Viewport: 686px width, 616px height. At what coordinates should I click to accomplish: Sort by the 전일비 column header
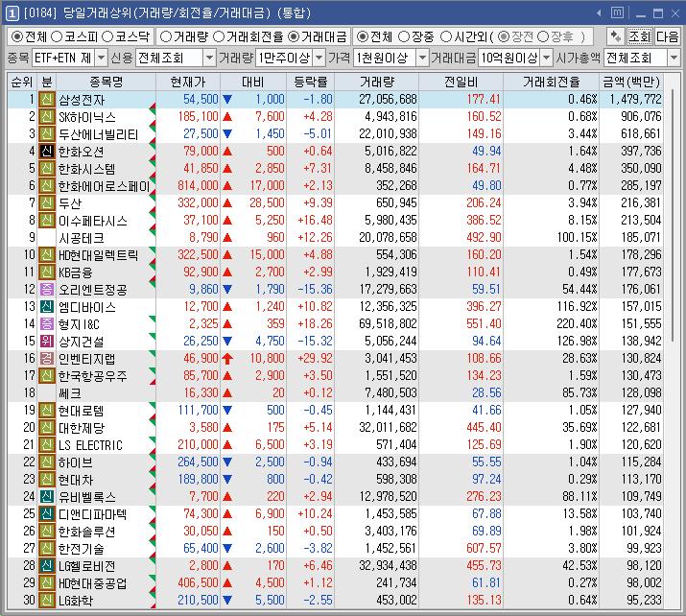coord(461,82)
